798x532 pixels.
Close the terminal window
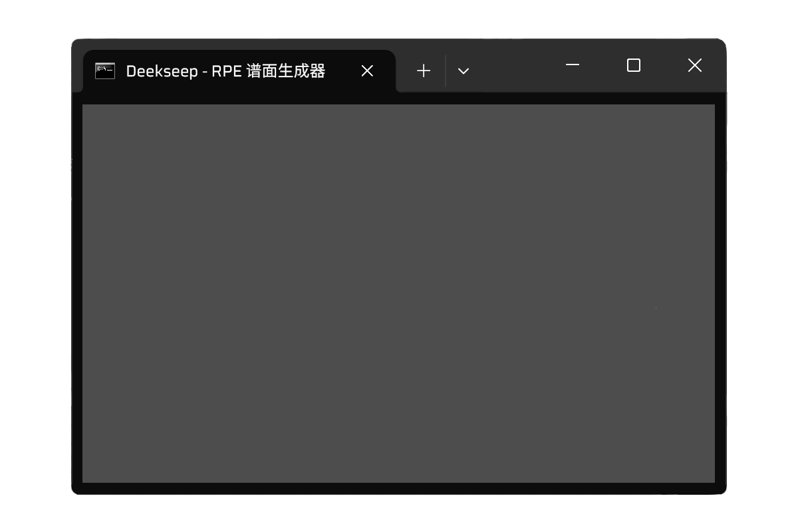click(695, 65)
